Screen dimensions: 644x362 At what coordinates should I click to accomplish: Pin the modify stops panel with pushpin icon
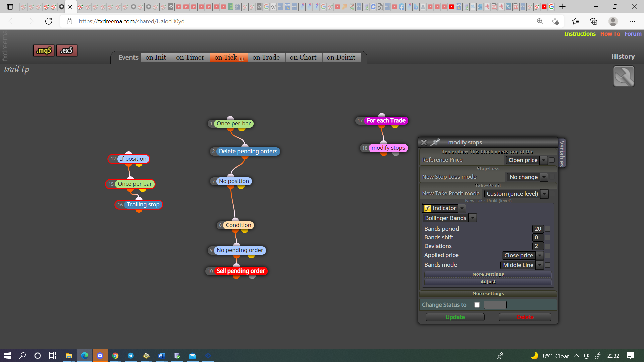435,142
